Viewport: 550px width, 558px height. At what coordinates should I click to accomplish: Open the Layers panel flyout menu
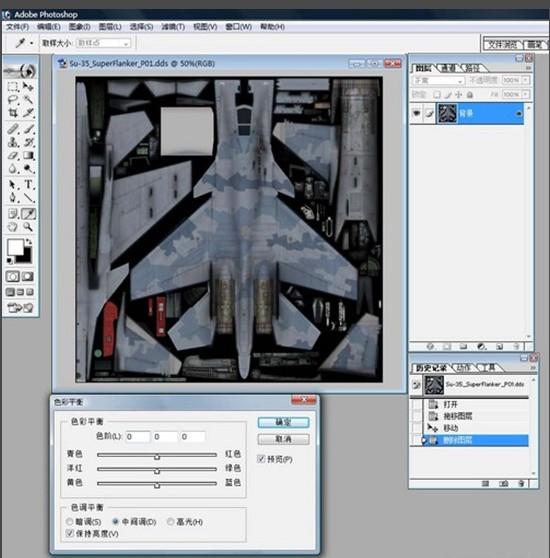point(528,68)
